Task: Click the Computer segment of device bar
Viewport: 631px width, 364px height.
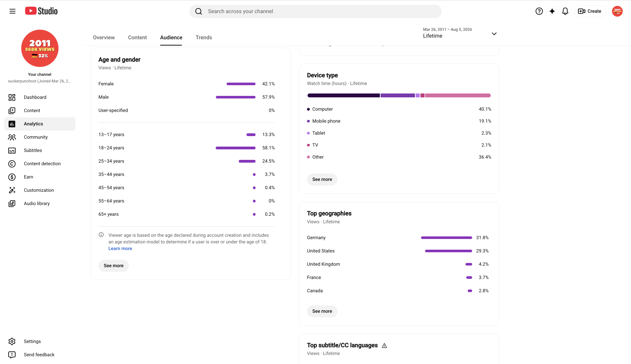Action: click(343, 96)
